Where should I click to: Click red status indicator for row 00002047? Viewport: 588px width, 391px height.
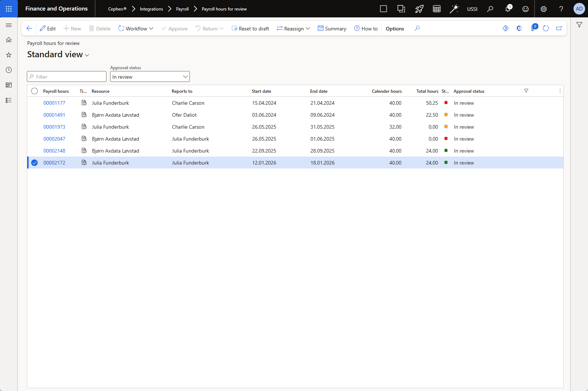[446, 139]
